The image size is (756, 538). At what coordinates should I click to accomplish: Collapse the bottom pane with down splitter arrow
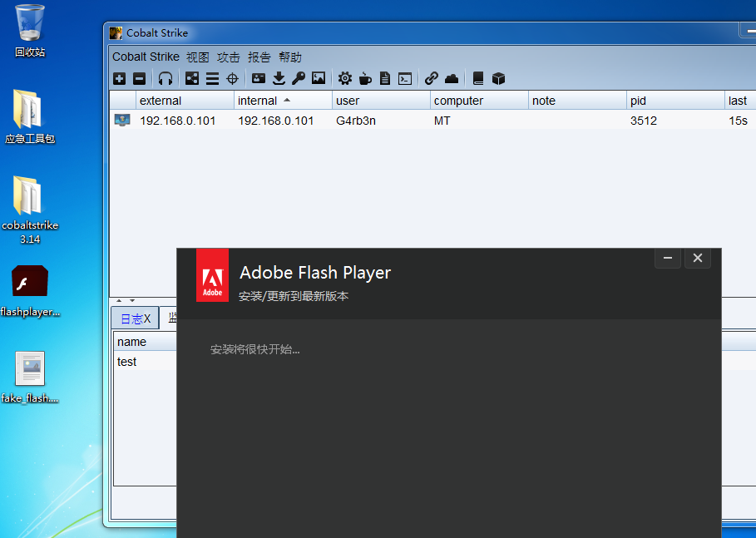(x=132, y=300)
